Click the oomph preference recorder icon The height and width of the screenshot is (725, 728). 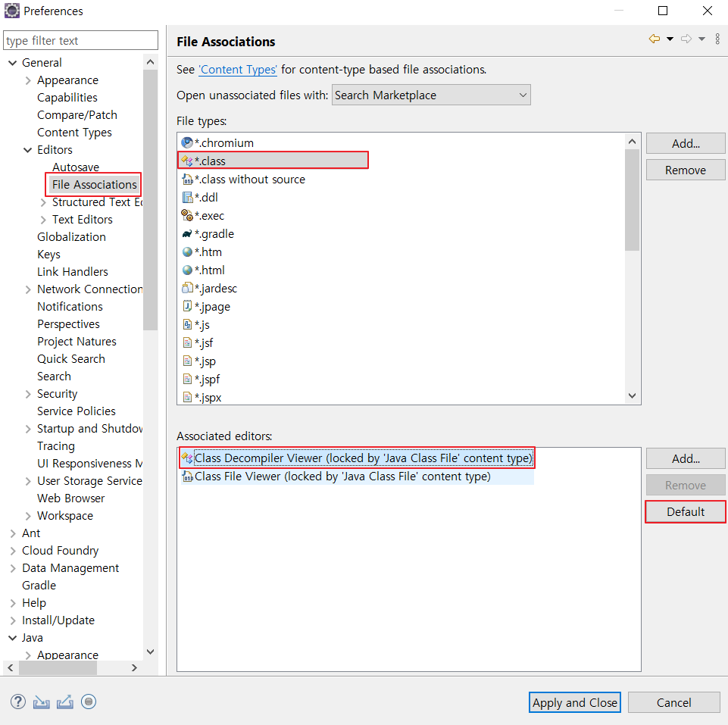pyautogui.click(x=89, y=702)
